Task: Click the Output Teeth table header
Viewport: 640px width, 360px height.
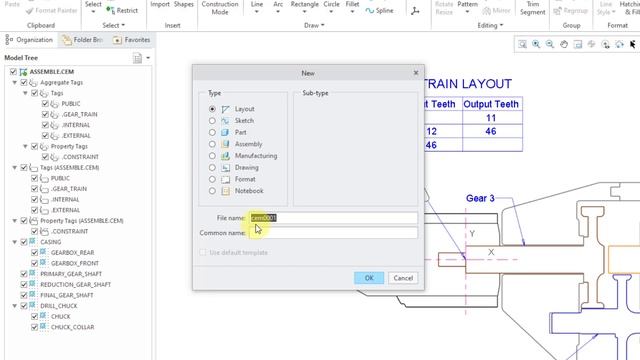Action: coord(491,104)
